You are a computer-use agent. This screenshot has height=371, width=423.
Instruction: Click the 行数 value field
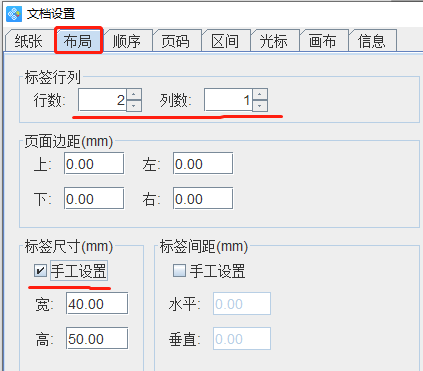pyautogui.click(x=102, y=100)
